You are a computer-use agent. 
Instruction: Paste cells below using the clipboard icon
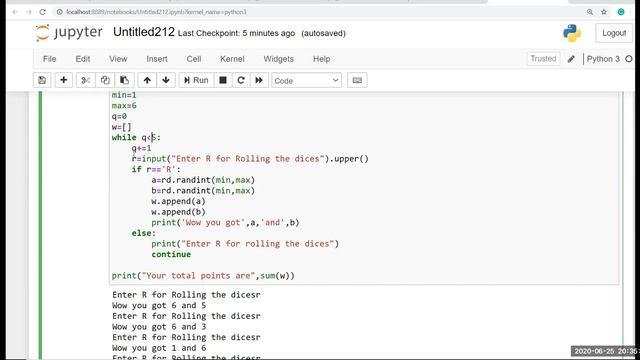[124, 80]
